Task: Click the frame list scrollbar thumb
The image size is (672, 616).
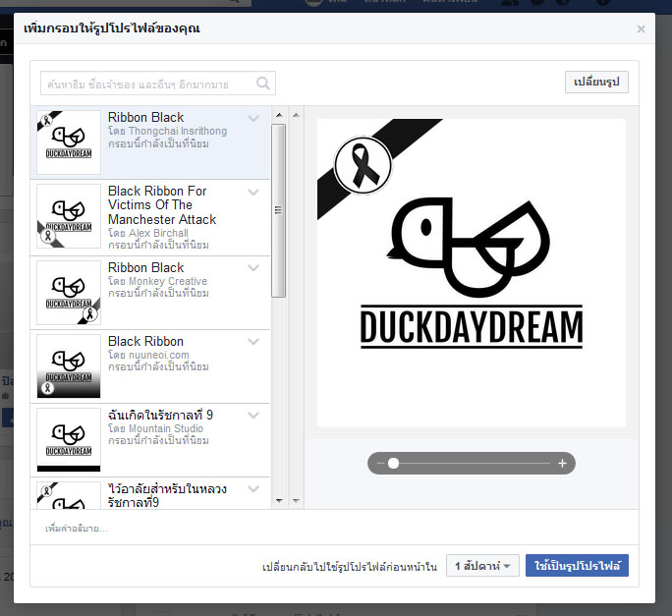Action: click(x=279, y=210)
